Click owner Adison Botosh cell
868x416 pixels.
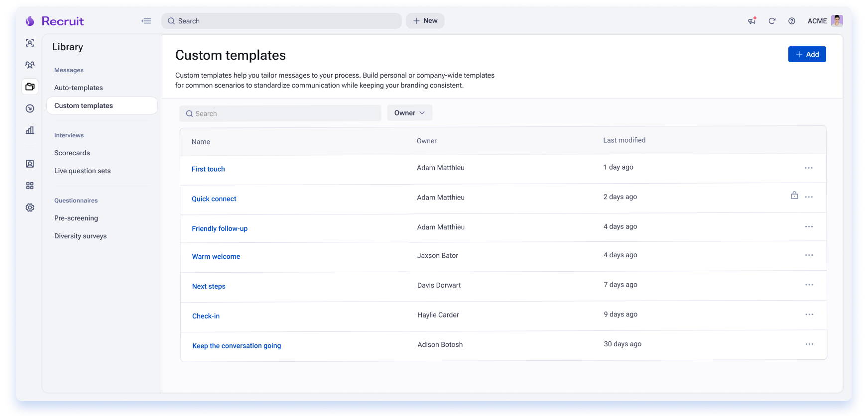pyautogui.click(x=440, y=344)
